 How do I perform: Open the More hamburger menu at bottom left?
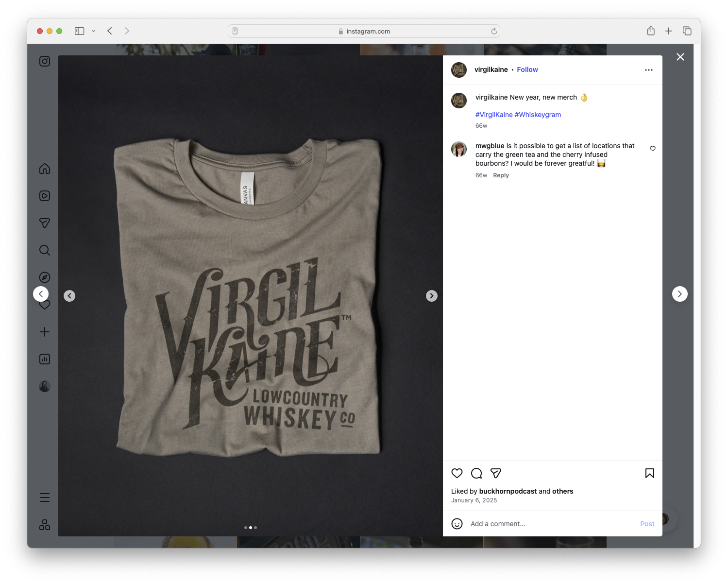tap(44, 497)
